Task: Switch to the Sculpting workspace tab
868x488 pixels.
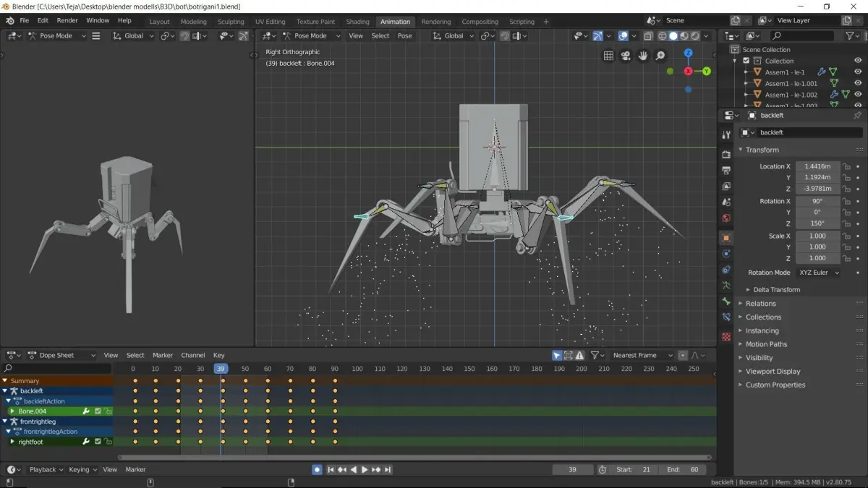Action: [231, 22]
